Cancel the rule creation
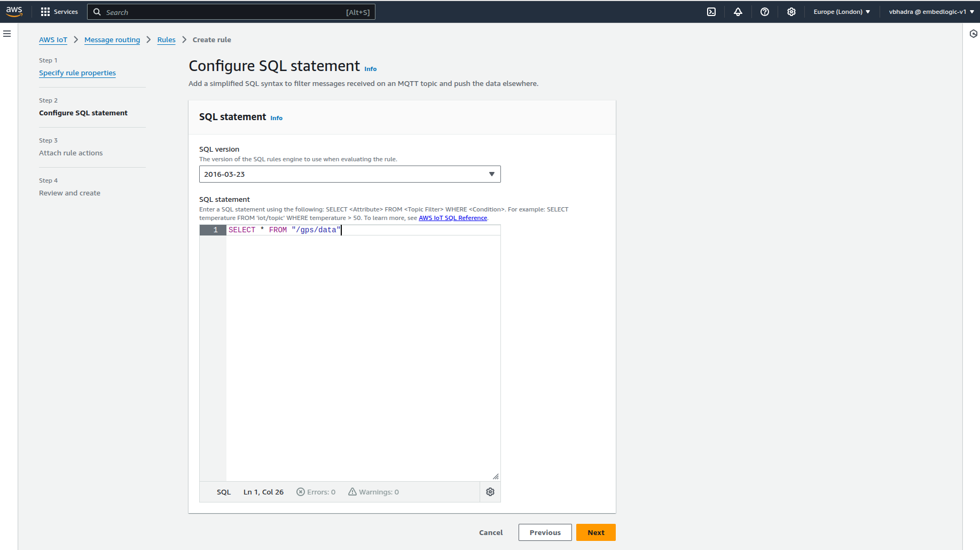 [491, 532]
